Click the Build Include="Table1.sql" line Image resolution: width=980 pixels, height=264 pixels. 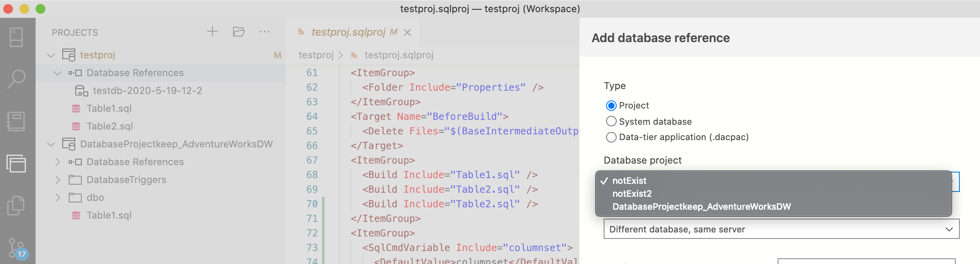[450, 175]
